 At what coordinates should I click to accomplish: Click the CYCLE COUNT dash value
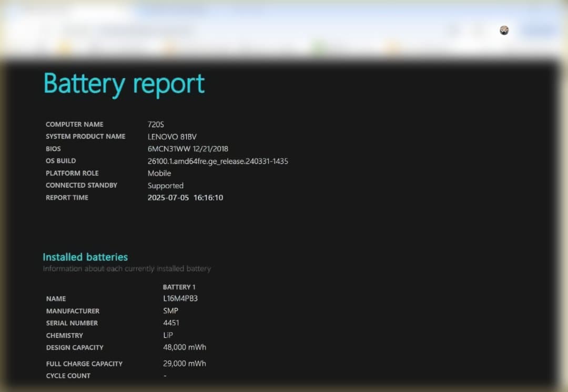coord(165,376)
